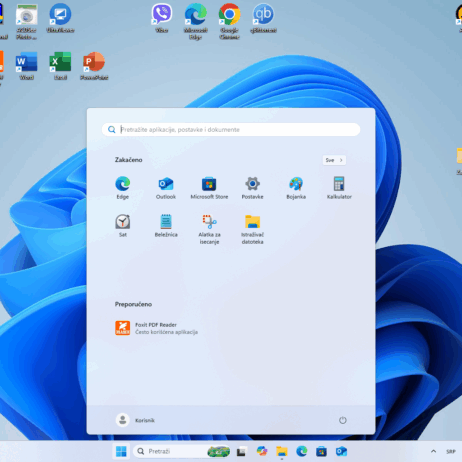The height and width of the screenshot is (462, 462).
Task: Select Microsoft Edge desktop shortcut
Action: coord(196,22)
